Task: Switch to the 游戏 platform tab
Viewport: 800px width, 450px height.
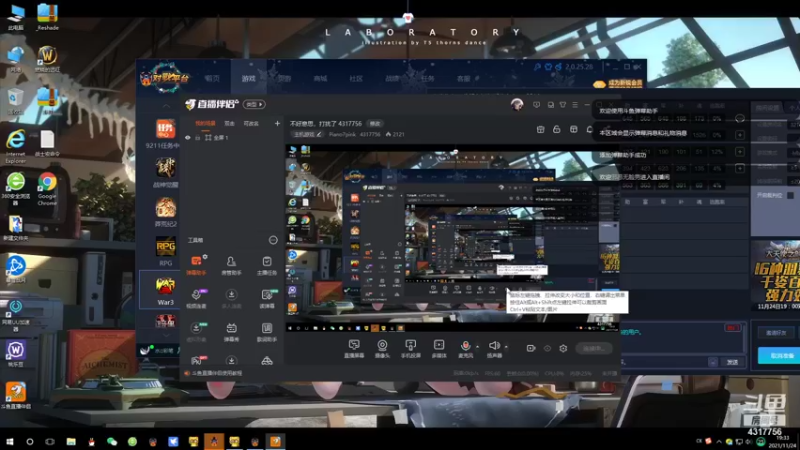Action: tap(248, 79)
